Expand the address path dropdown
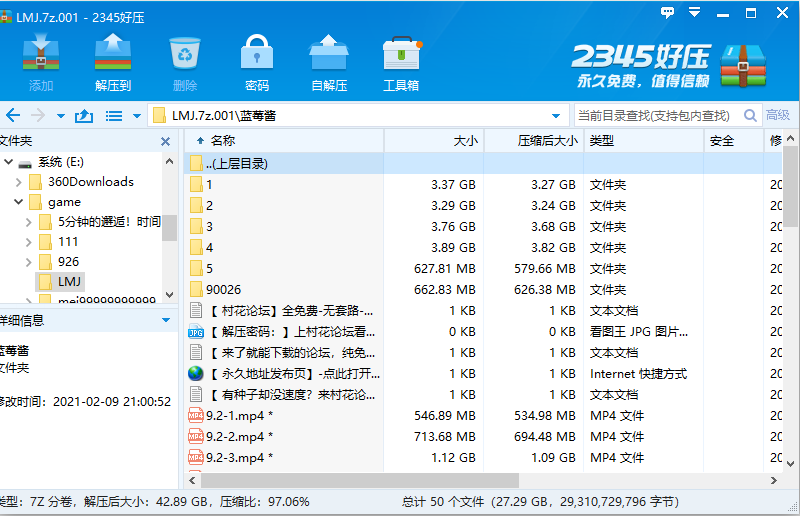 pyautogui.click(x=556, y=116)
